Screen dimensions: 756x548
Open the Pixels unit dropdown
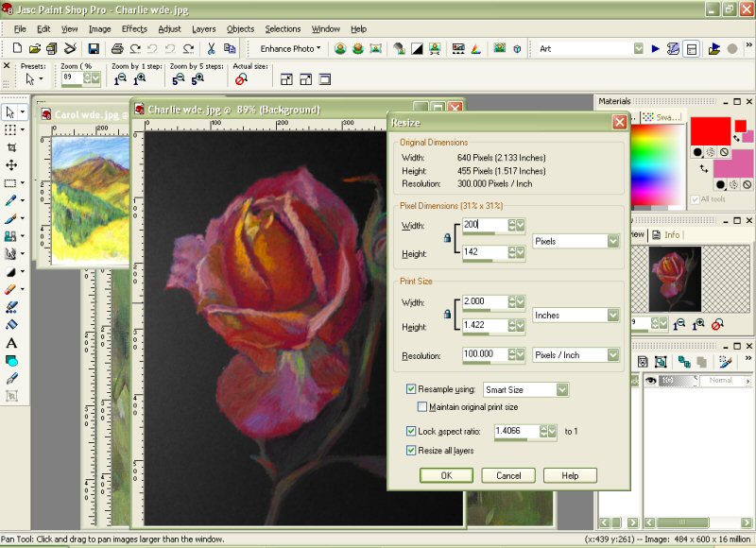(613, 241)
